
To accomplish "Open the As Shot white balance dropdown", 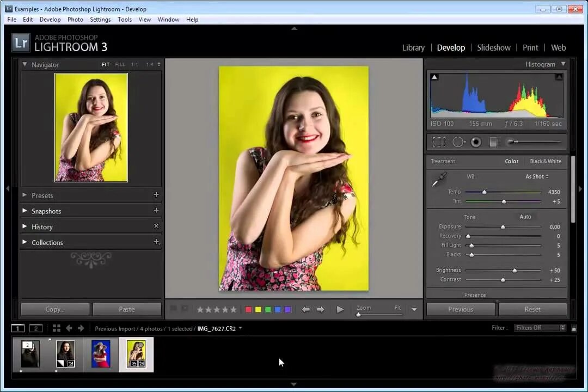I will point(537,176).
